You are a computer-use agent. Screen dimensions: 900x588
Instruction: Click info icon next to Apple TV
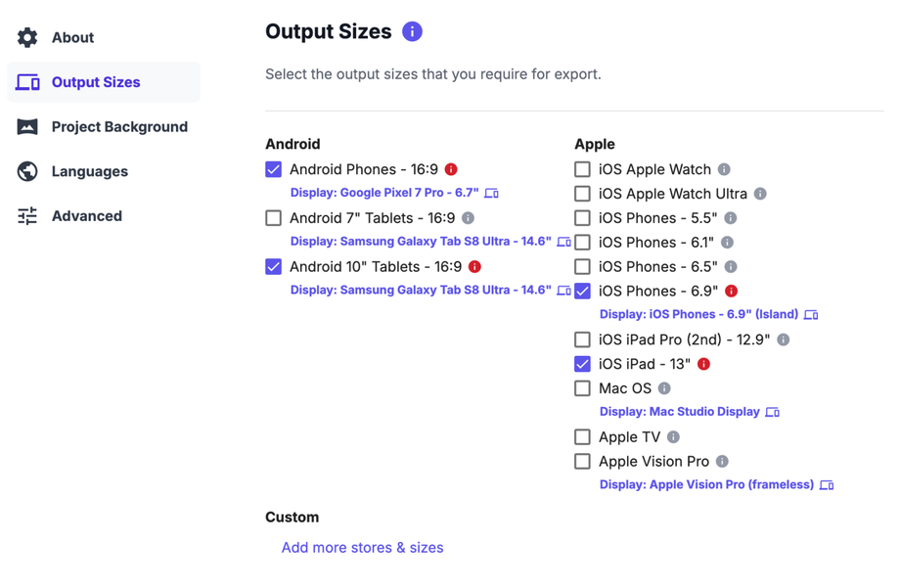click(673, 437)
